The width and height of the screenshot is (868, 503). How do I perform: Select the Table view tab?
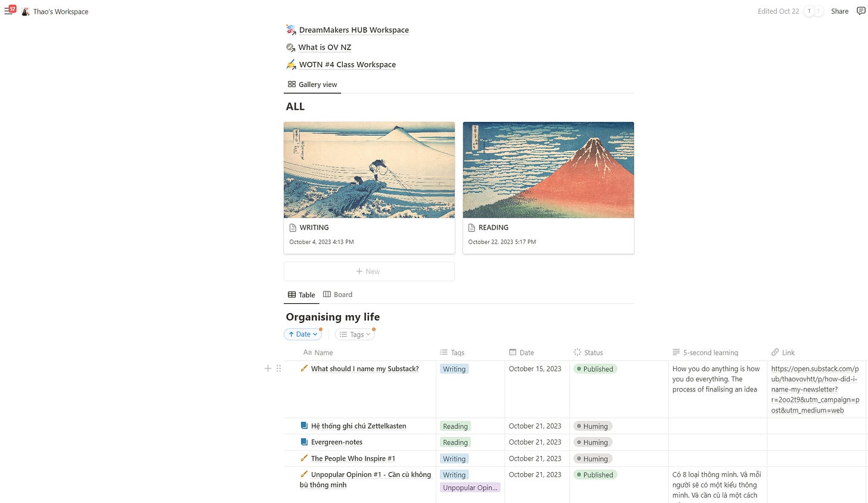coord(302,294)
